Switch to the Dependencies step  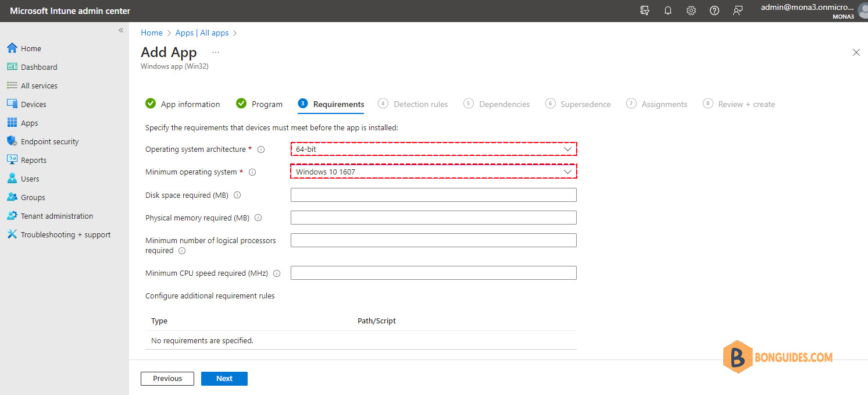[x=496, y=104]
